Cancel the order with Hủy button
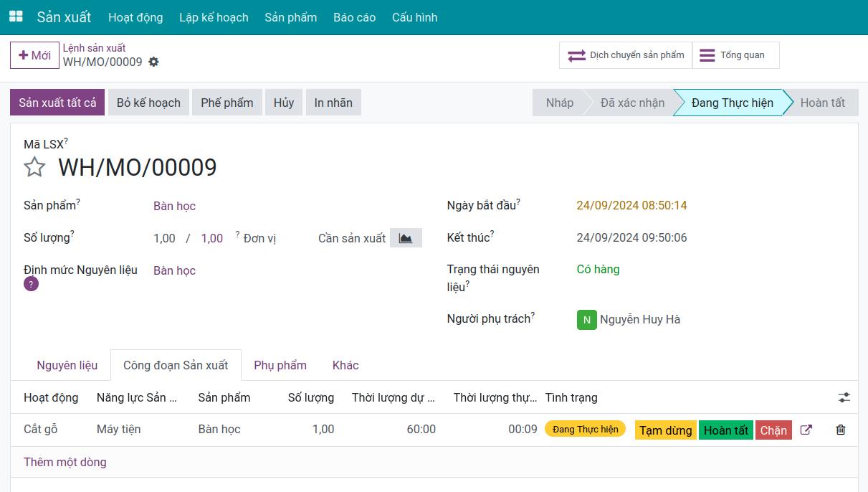Viewport: 868px width, 492px height. (284, 103)
